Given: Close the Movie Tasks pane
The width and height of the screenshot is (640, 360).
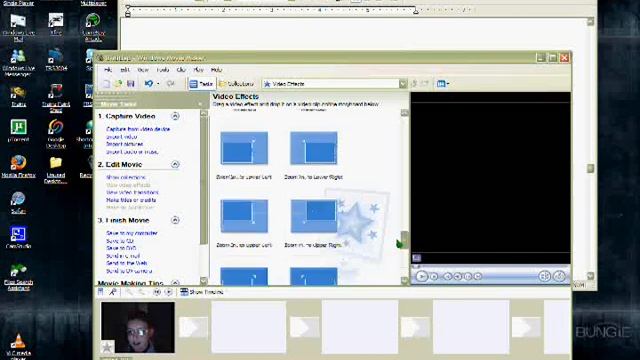Looking at the screenshot, I should tap(200, 104).
